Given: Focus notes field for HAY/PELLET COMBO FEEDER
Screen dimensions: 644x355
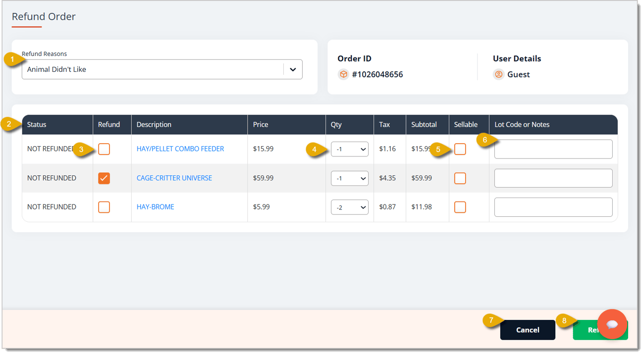Looking at the screenshot, I should [x=553, y=149].
